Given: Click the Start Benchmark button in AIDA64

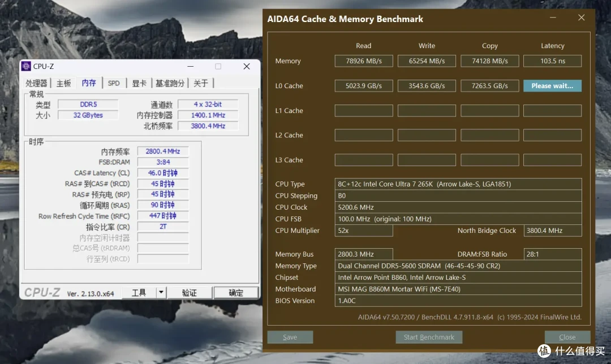Looking at the screenshot, I should point(429,337).
